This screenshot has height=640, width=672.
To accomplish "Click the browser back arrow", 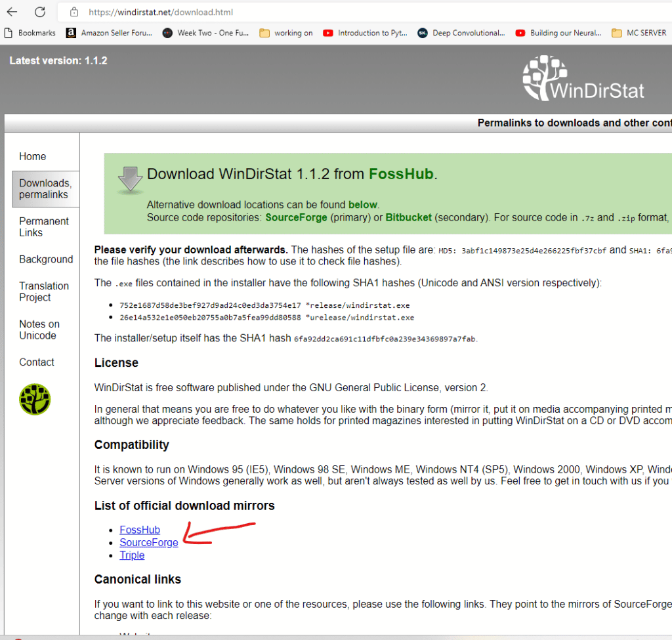I will (12, 12).
